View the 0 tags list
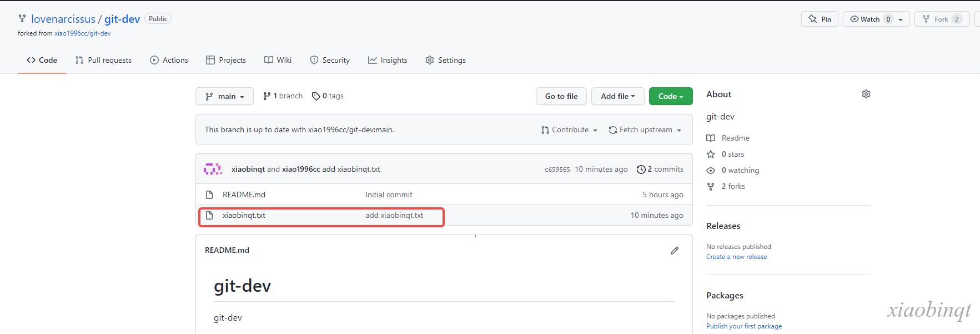The image size is (980, 334). click(328, 96)
